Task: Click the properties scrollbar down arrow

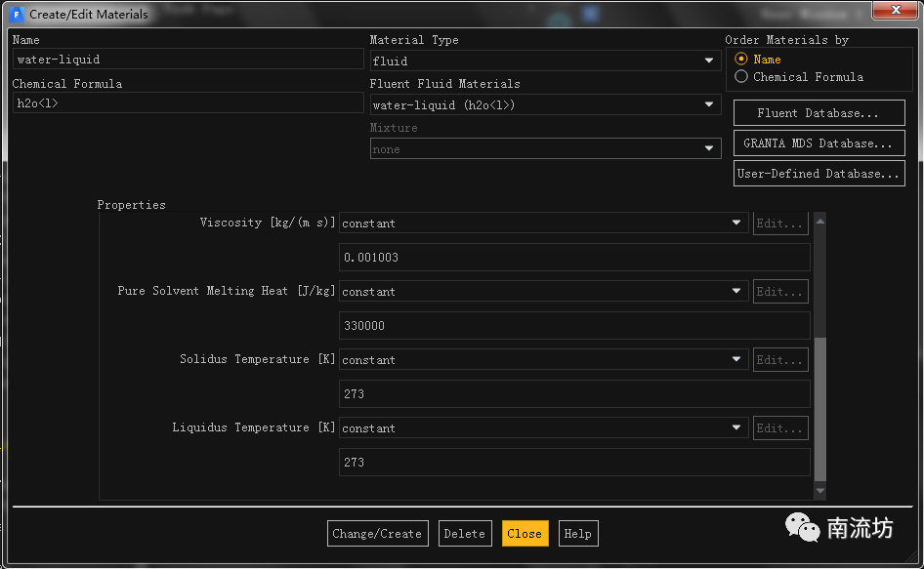Action: coord(819,490)
